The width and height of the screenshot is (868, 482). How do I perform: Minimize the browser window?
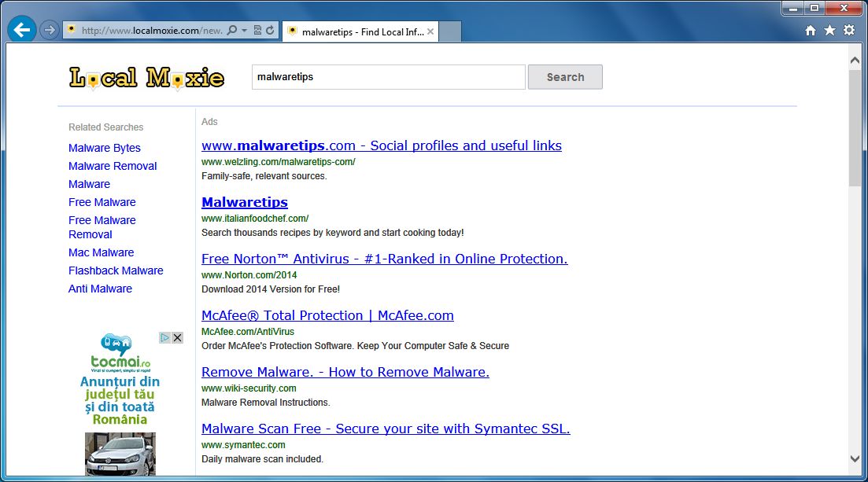click(792, 8)
